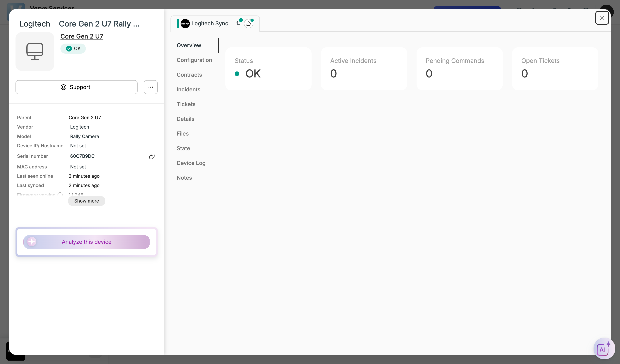The width and height of the screenshot is (620, 364).
Task: Click Analyze this device button
Action: click(86, 242)
